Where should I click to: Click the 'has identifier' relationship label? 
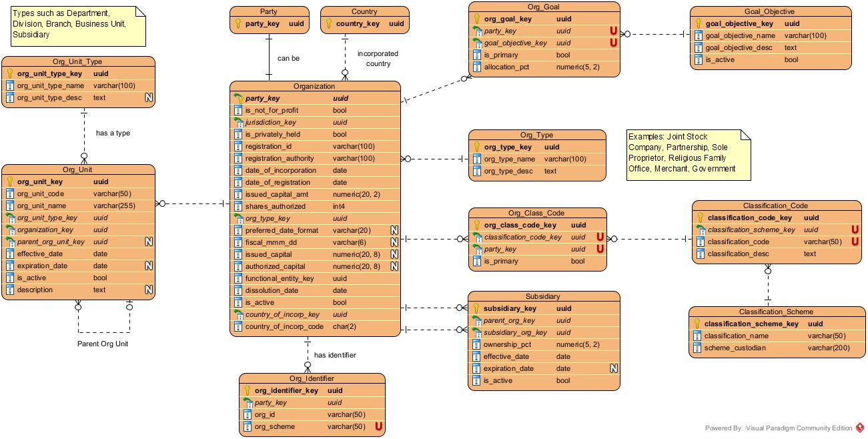[x=335, y=355]
